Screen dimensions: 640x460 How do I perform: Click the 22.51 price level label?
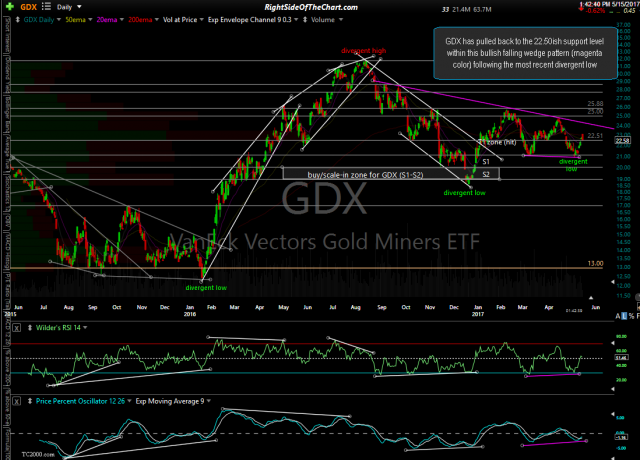coord(595,136)
